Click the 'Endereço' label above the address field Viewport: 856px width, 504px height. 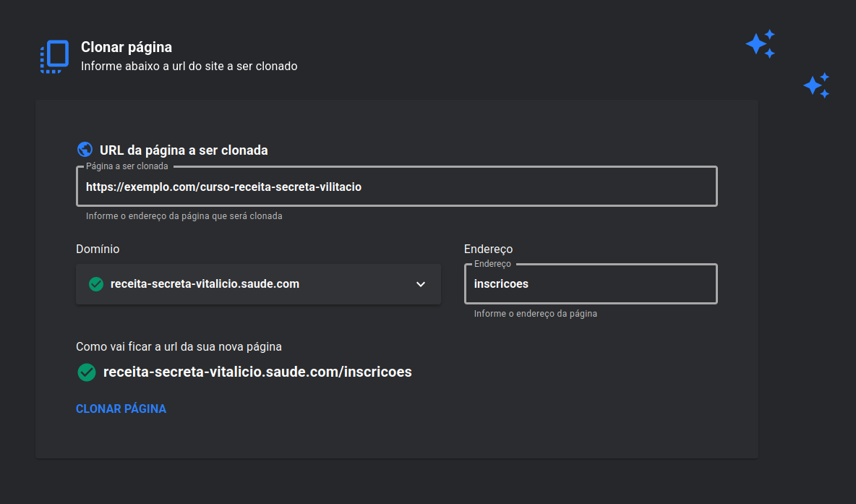488,249
